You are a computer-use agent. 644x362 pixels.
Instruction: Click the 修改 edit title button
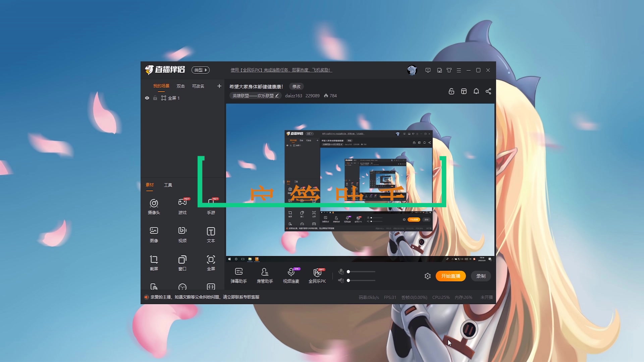[x=297, y=86]
